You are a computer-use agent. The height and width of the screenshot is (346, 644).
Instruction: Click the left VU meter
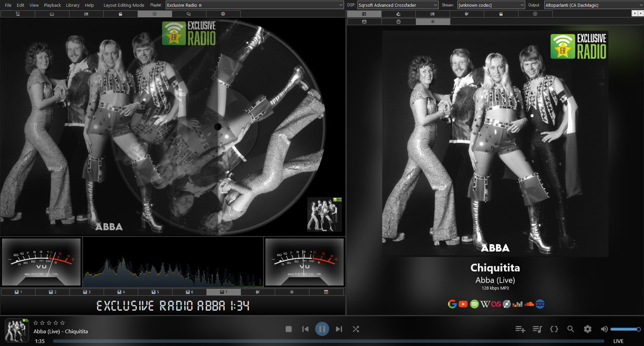pyautogui.click(x=41, y=262)
